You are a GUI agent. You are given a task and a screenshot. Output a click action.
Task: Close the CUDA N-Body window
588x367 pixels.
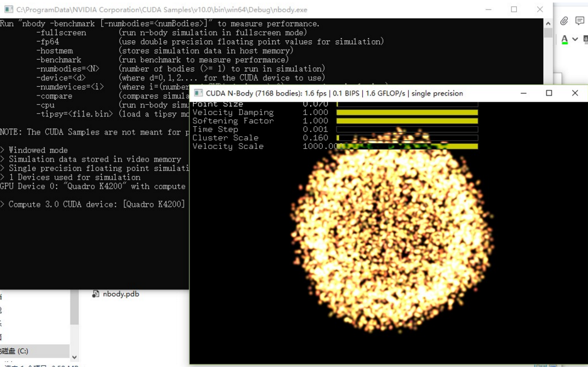[x=575, y=93]
